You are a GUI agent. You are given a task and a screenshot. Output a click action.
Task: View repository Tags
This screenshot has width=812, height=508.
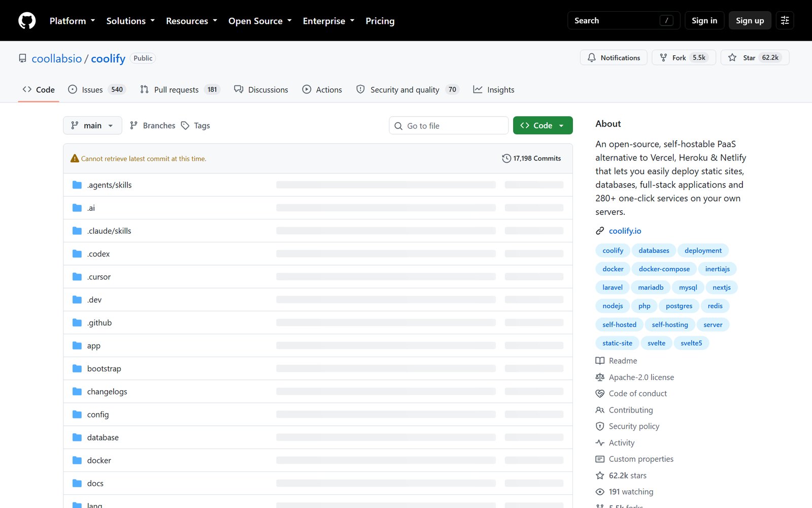pyautogui.click(x=195, y=125)
